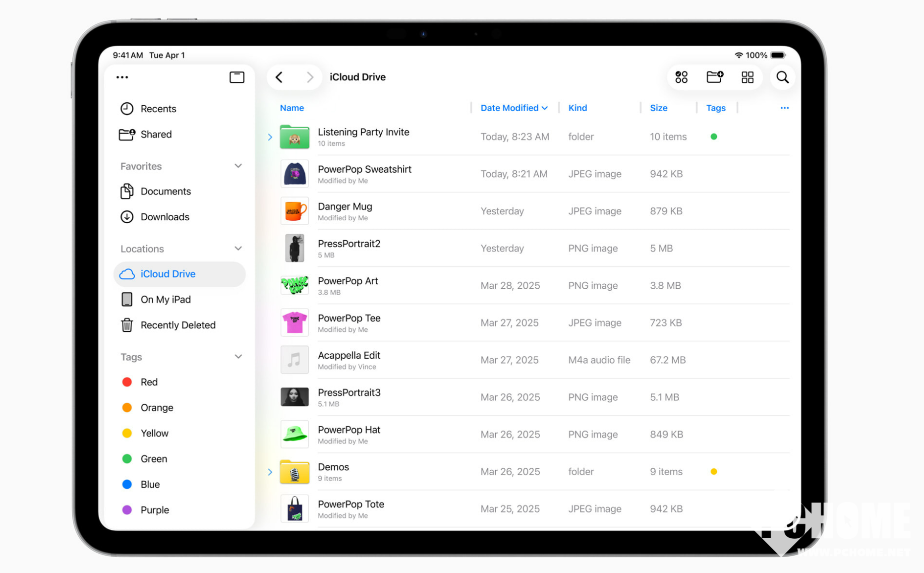Open the PowerPop Tee thumbnail
This screenshot has height=573, width=924.
pyautogui.click(x=294, y=323)
